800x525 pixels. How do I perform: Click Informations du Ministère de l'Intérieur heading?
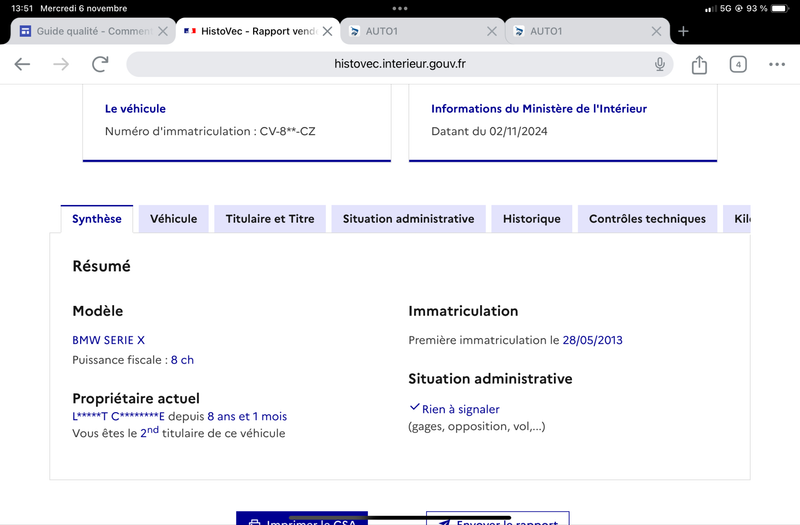point(539,109)
